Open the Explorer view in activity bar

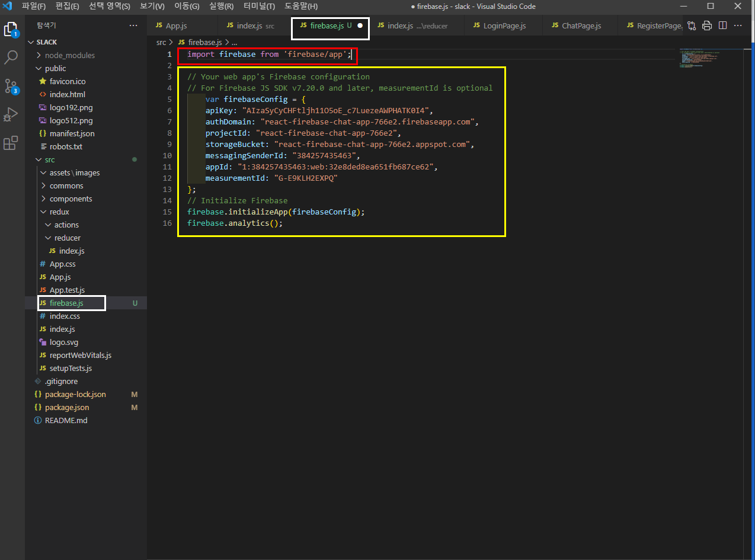click(x=11, y=30)
